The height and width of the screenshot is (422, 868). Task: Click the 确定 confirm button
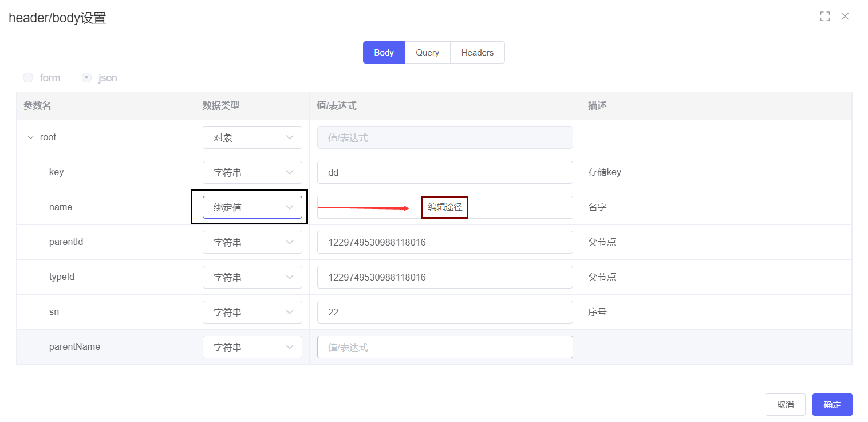832,404
